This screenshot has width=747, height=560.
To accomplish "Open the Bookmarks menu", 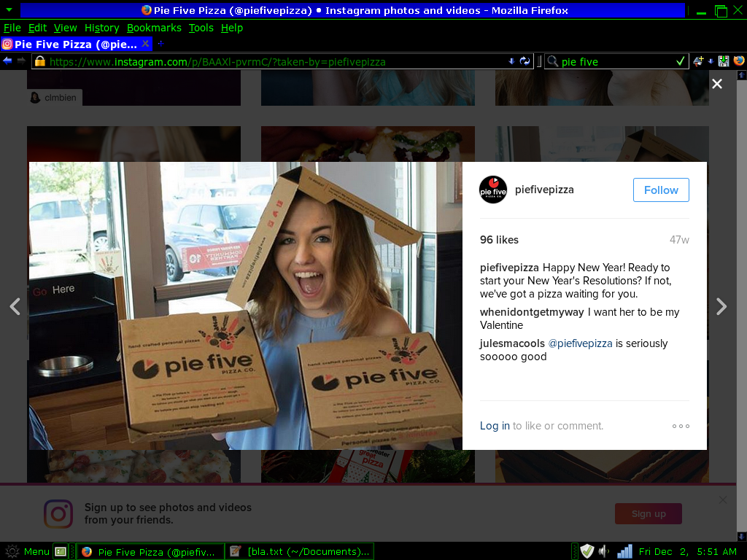I will click(x=154, y=28).
